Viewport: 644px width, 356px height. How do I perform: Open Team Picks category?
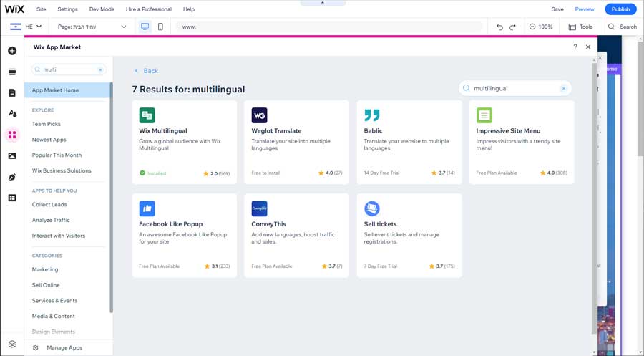pyautogui.click(x=47, y=124)
